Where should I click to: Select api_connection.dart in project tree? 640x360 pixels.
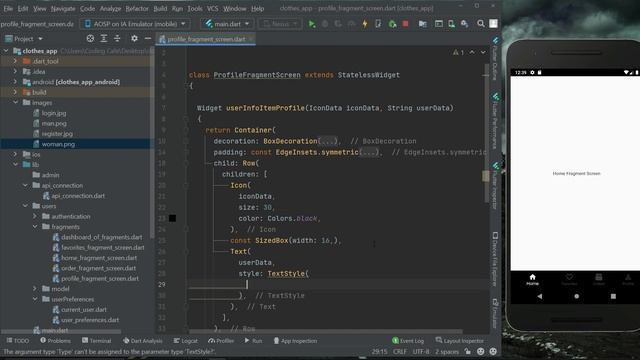[x=78, y=196]
